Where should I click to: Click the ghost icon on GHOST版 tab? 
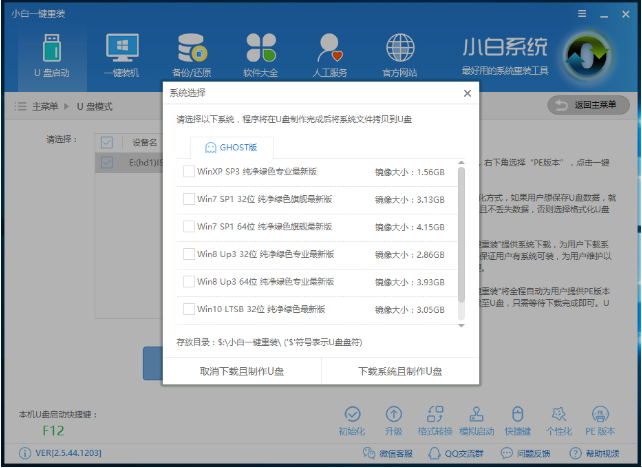210,147
